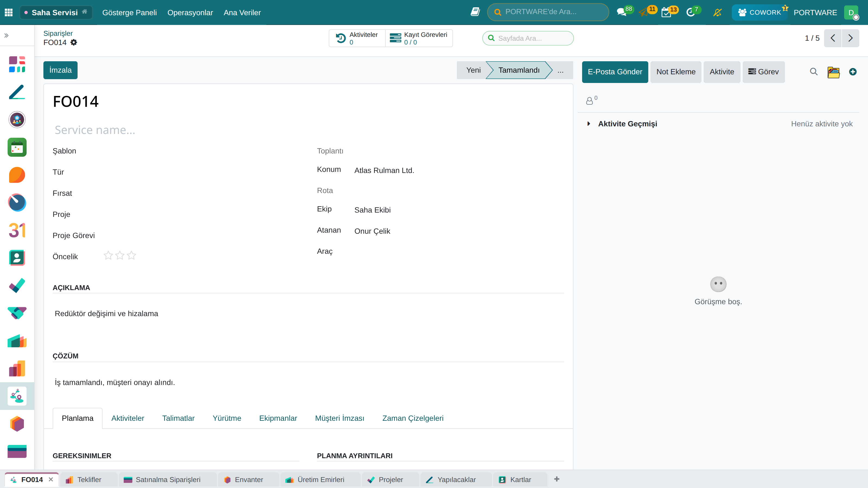Switch to the Yürütme tab
Viewport: 868px width, 488px height.
[x=227, y=418]
